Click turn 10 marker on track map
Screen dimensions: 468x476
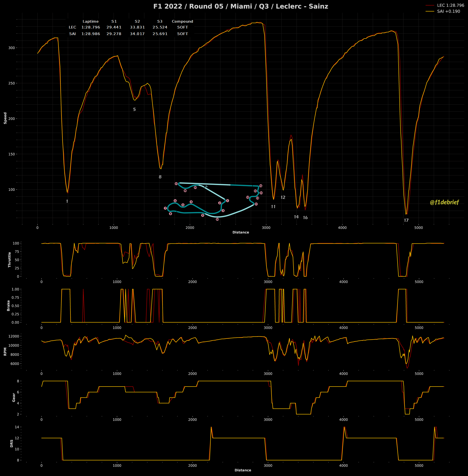(217, 219)
